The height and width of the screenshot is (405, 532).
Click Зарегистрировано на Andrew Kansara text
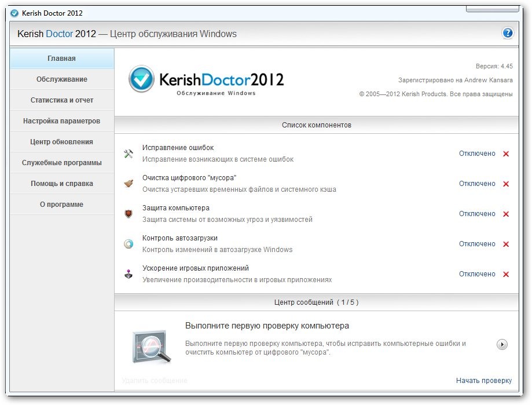pos(456,80)
